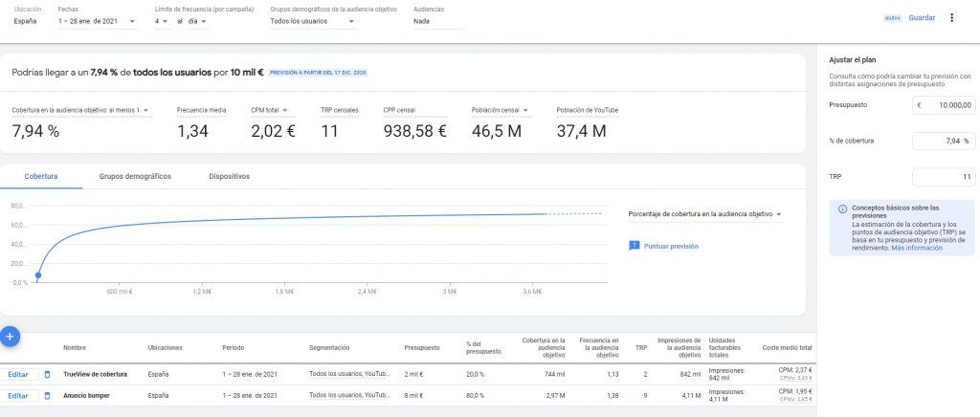The width and height of the screenshot is (980, 417).
Task: Edit the TrueView de cobertura campaign
Action: pyautogui.click(x=19, y=375)
